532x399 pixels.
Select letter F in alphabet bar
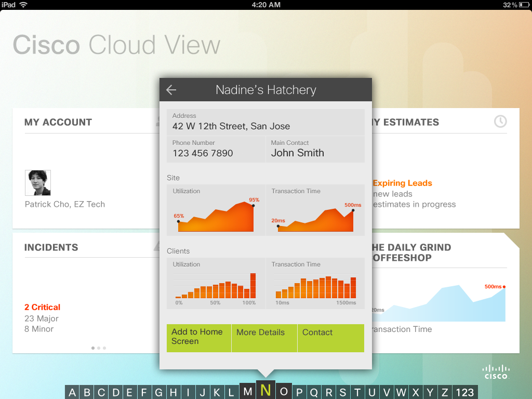coord(144,393)
